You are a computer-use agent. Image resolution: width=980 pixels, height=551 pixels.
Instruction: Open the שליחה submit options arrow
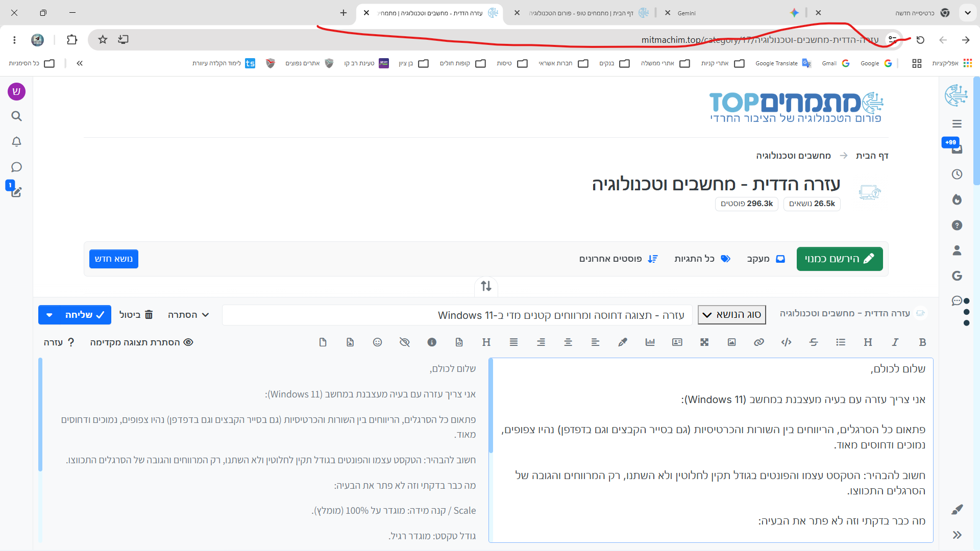tap(49, 315)
